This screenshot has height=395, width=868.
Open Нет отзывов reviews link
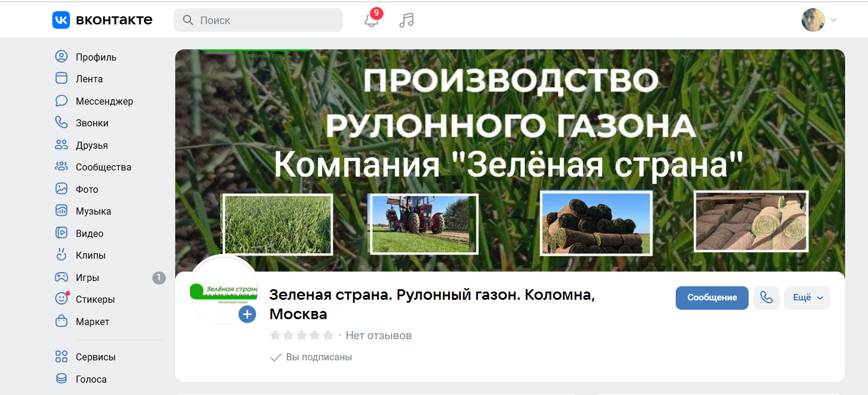tap(379, 336)
